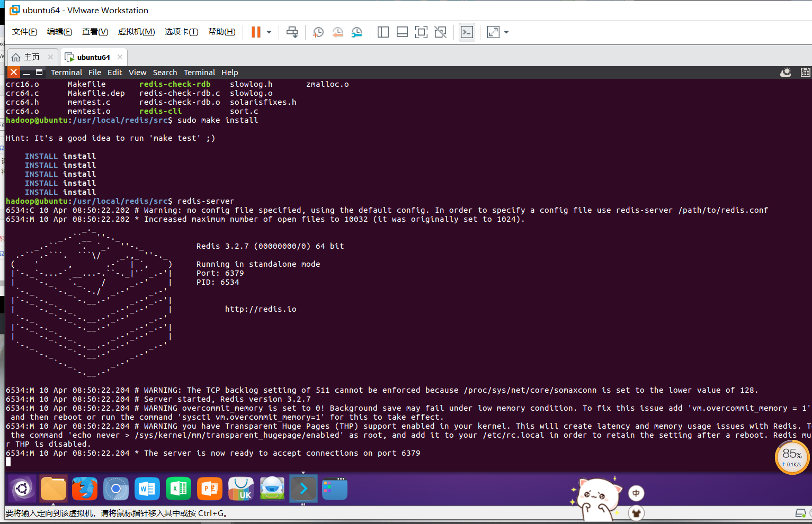Take a snapshot of the VM

pos(318,32)
